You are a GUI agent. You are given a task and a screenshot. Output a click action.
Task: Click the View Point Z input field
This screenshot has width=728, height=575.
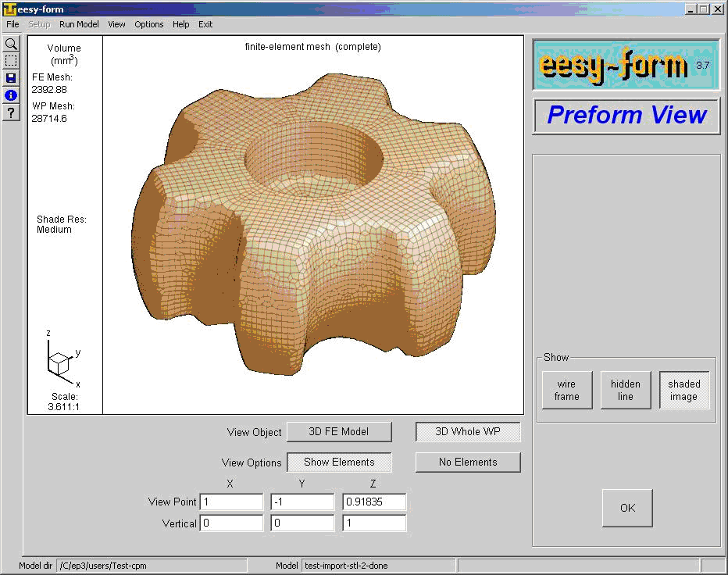point(374,502)
